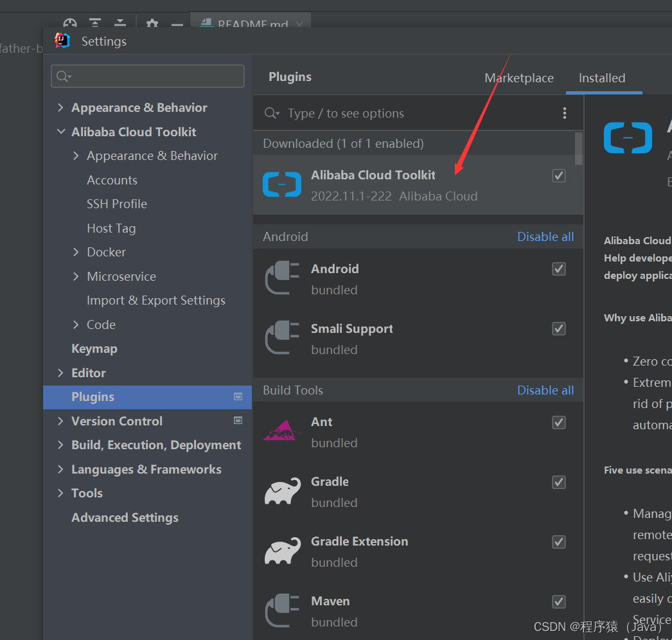Expand Build, Execution, Deployment node

coord(60,445)
